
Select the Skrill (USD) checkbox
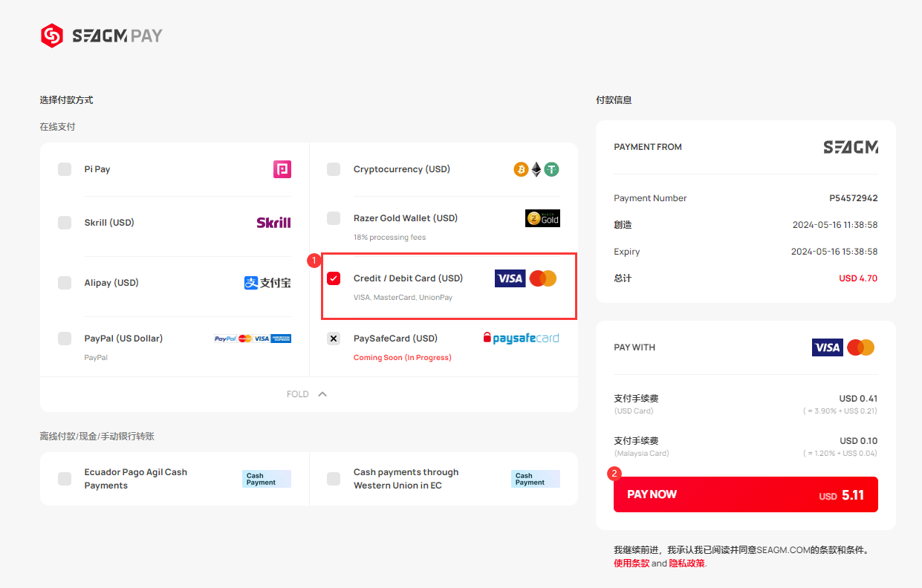[65, 223]
